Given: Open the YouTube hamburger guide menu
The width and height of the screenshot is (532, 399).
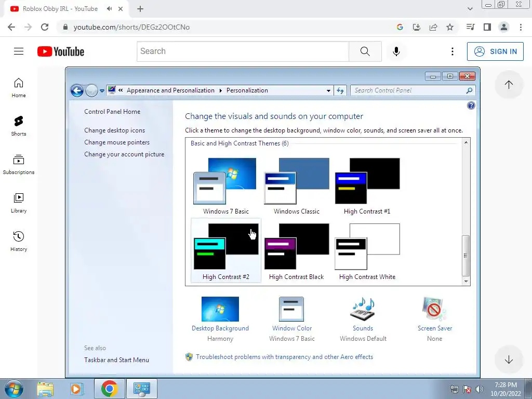Looking at the screenshot, I should pos(19,51).
